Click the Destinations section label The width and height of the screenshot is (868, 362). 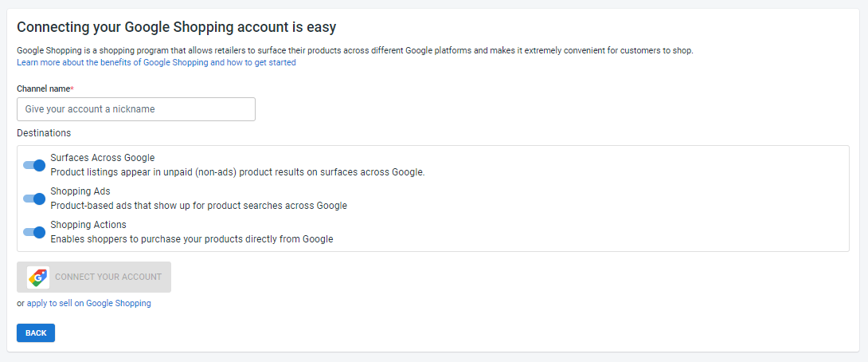point(44,133)
